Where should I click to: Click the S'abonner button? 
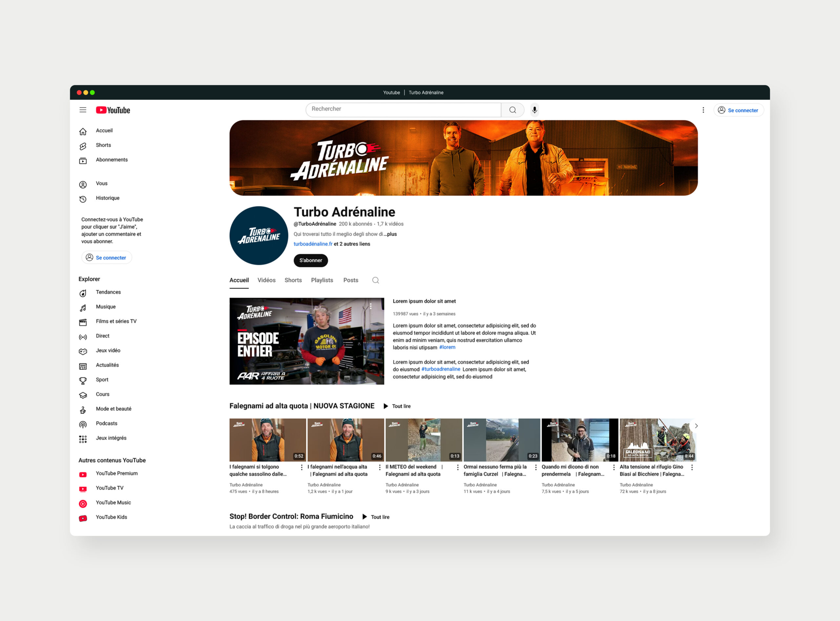(x=311, y=260)
